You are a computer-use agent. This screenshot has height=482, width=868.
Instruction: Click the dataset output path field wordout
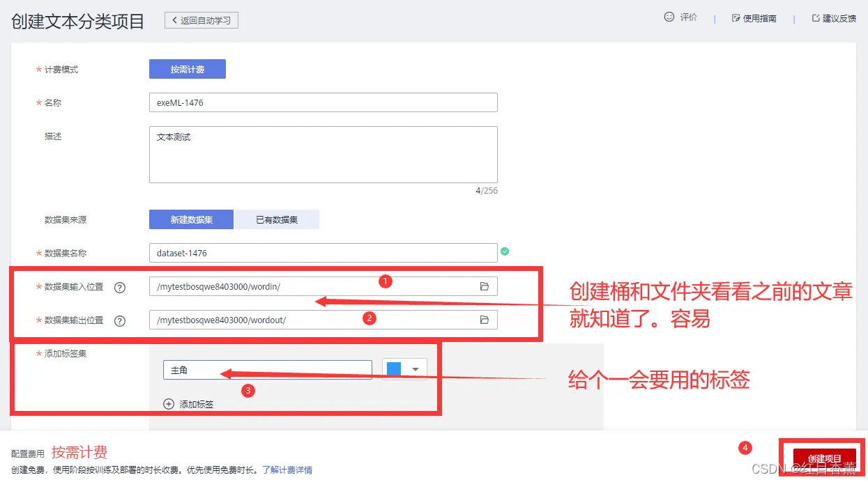coord(323,320)
